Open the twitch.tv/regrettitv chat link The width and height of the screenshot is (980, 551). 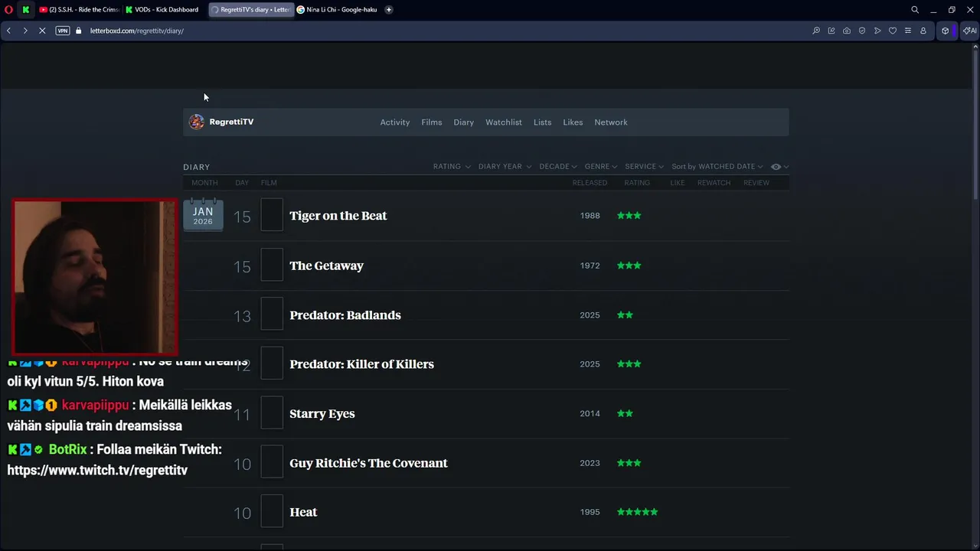coord(97,470)
